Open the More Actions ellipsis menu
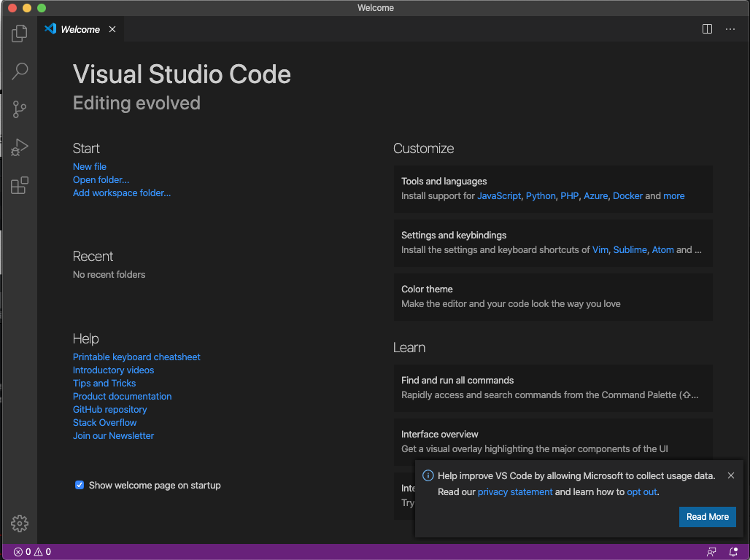This screenshot has width=750, height=560. point(730,29)
